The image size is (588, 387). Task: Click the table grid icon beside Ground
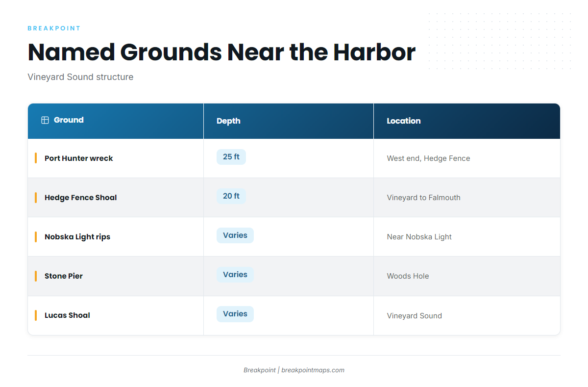pyautogui.click(x=45, y=120)
